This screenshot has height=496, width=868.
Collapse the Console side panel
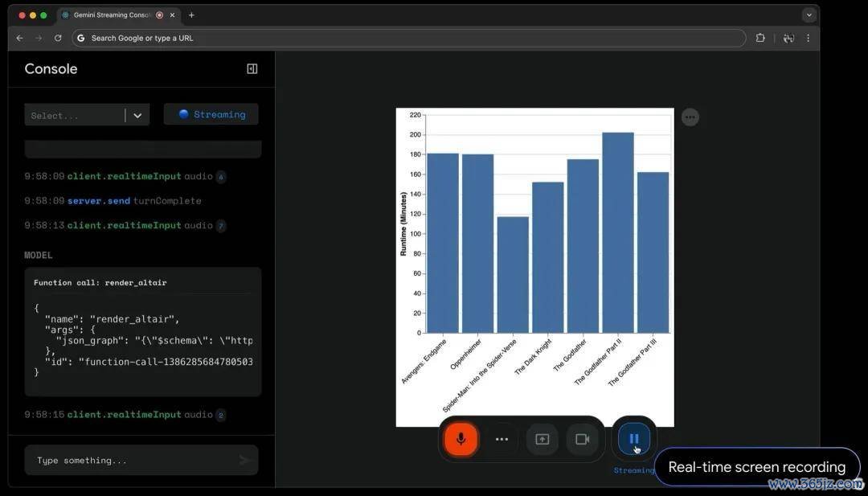click(x=252, y=68)
